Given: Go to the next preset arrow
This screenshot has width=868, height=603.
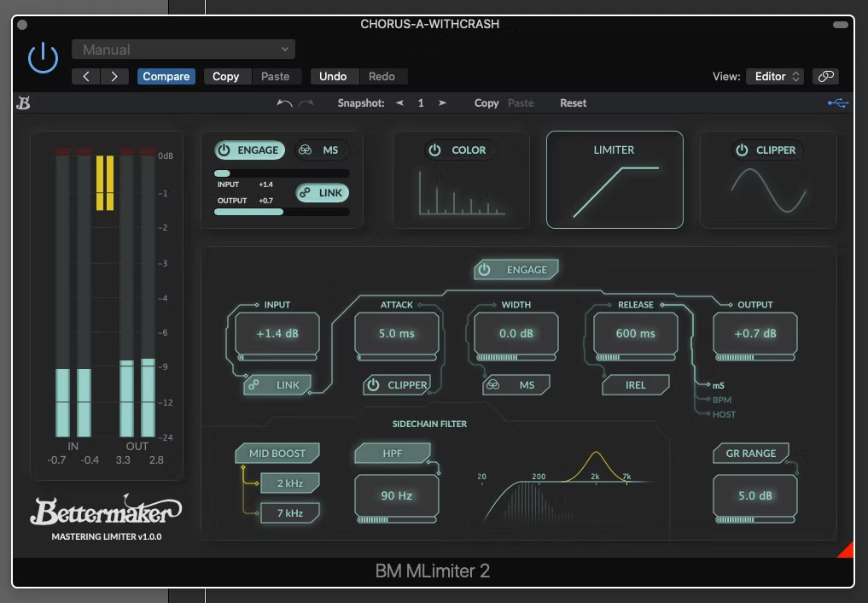Looking at the screenshot, I should click(114, 76).
